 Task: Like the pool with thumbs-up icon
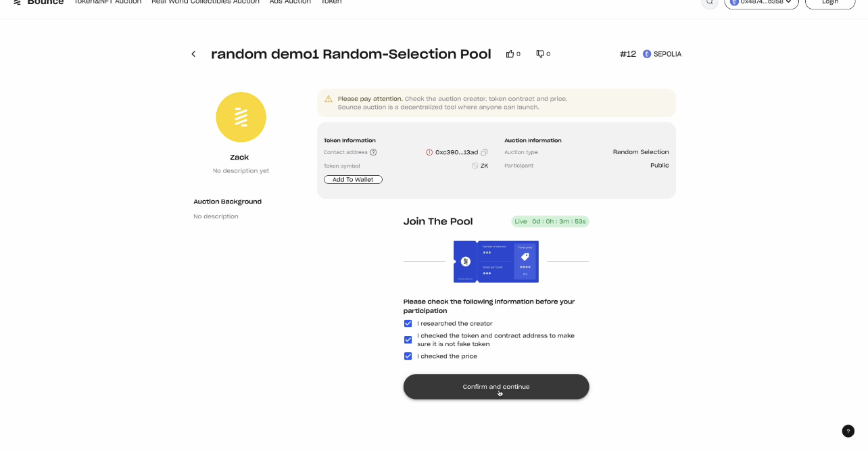(x=510, y=54)
